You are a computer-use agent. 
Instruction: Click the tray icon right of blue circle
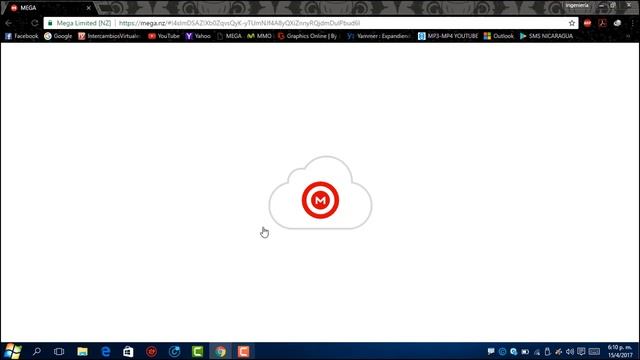pos(513,351)
